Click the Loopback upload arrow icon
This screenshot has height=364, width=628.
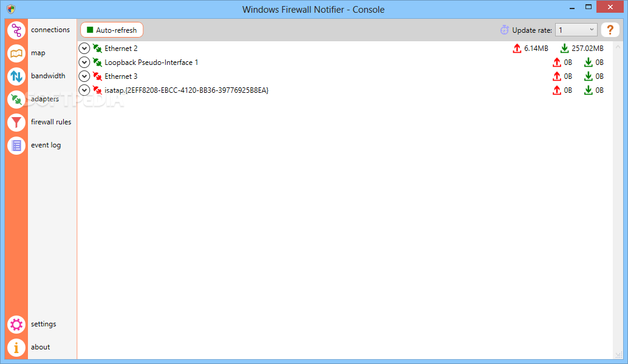(x=557, y=62)
